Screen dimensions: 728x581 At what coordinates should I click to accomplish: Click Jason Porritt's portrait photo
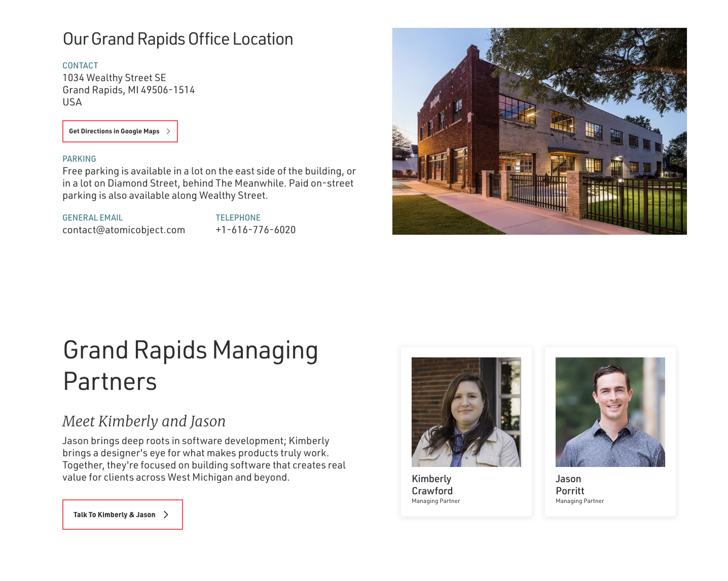(610, 412)
